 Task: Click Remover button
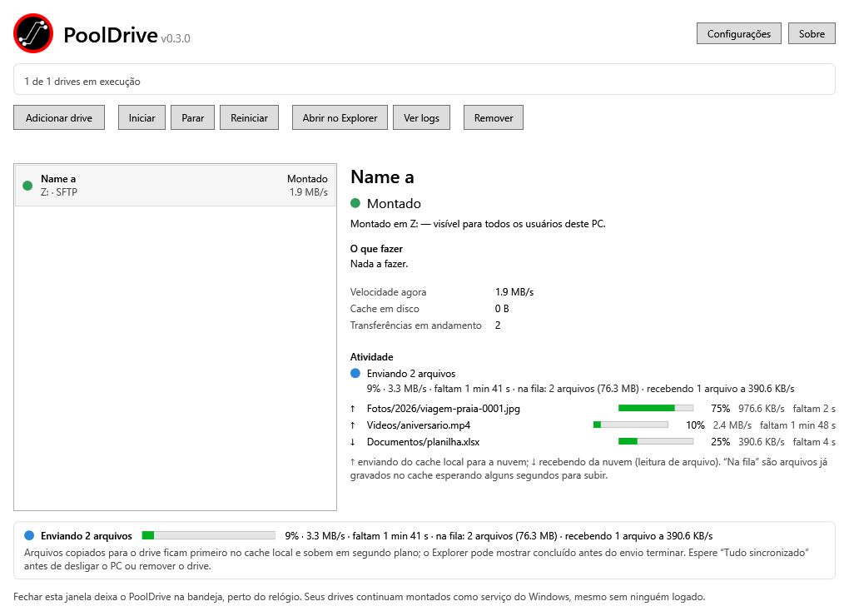pos(494,117)
